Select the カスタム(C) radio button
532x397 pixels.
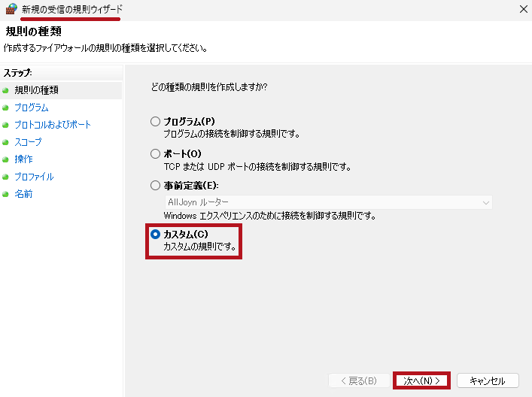(155, 235)
